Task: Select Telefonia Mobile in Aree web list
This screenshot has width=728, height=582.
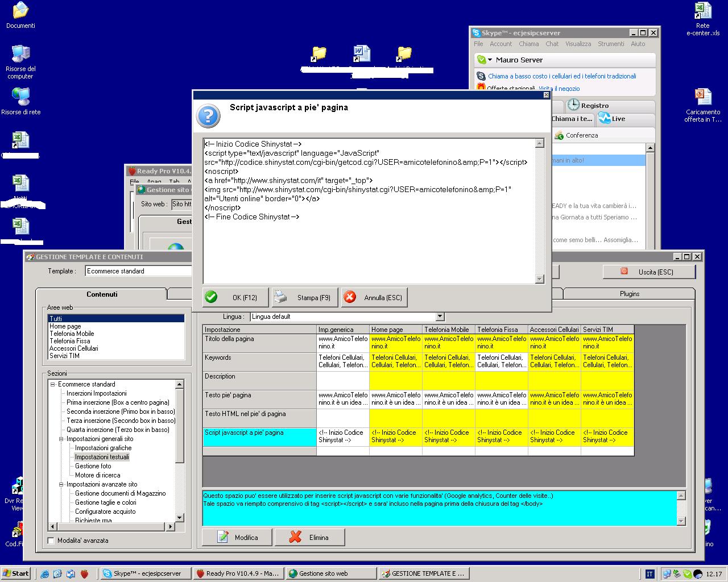Action: point(72,334)
